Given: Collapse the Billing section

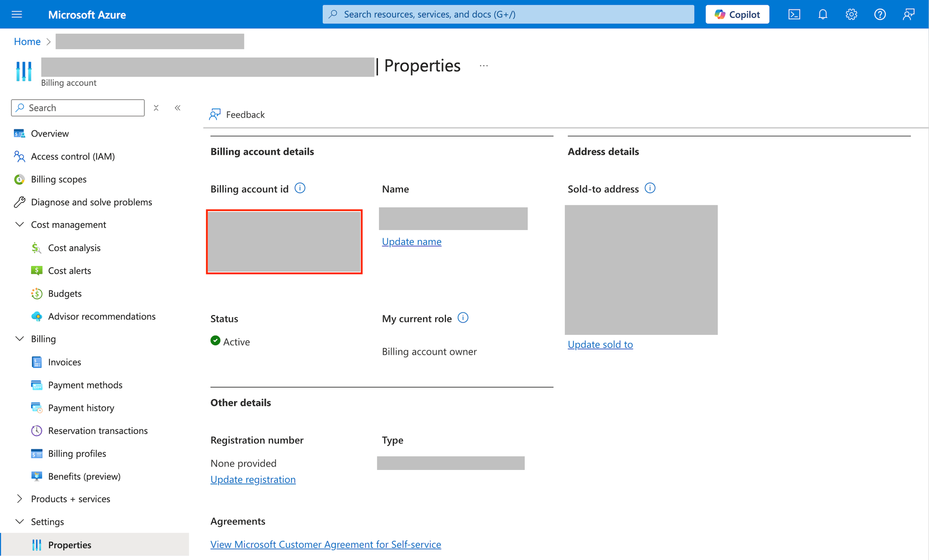Looking at the screenshot, I should [19, 339].
